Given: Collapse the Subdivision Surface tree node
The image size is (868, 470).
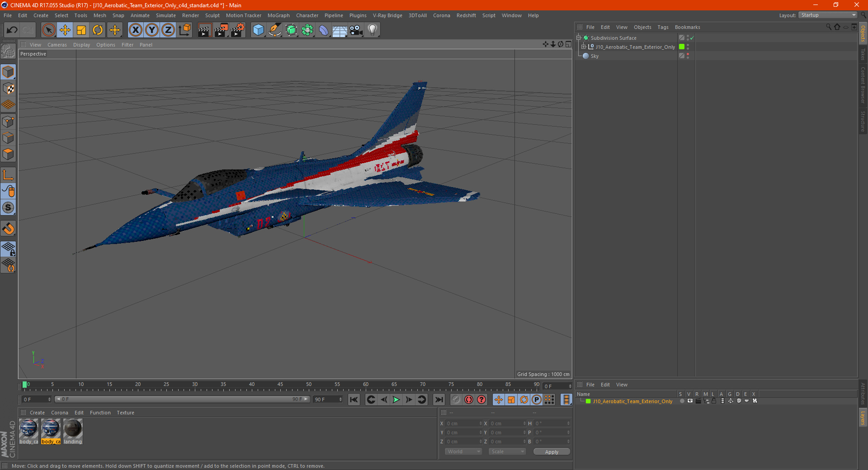Looking at the screenshot, I should [579, 38].
